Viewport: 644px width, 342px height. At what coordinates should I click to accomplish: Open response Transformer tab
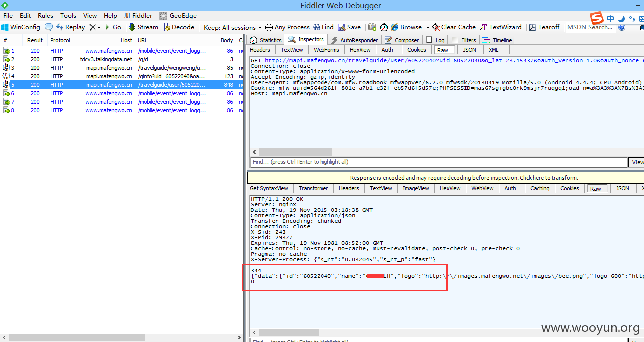pyautogui.click(x=314, y=188)
